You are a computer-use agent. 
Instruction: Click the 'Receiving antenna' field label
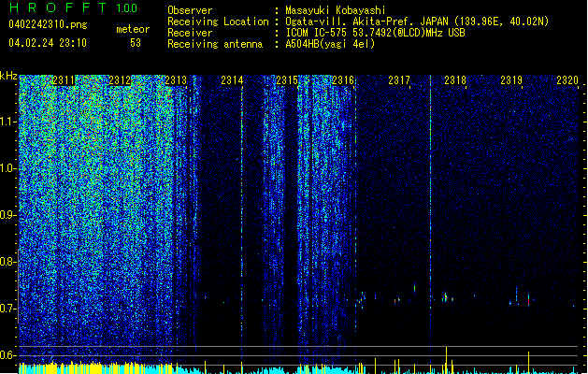pos(215,44)
